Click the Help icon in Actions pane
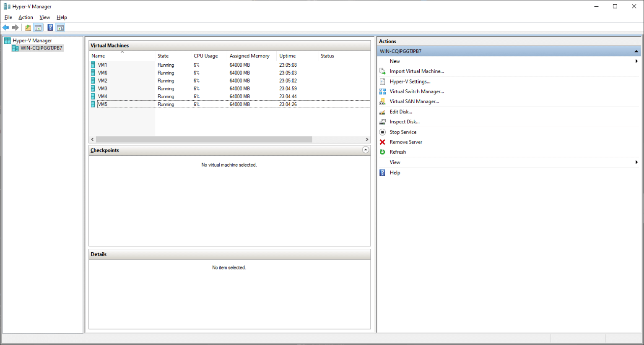Screen dimensions: 644x345 pos(382,172)
